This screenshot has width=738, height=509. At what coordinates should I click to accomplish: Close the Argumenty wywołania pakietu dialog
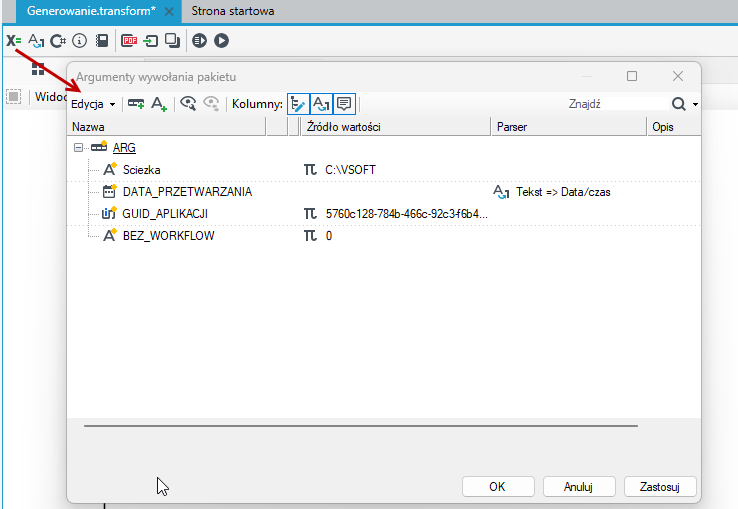(678, 76)
